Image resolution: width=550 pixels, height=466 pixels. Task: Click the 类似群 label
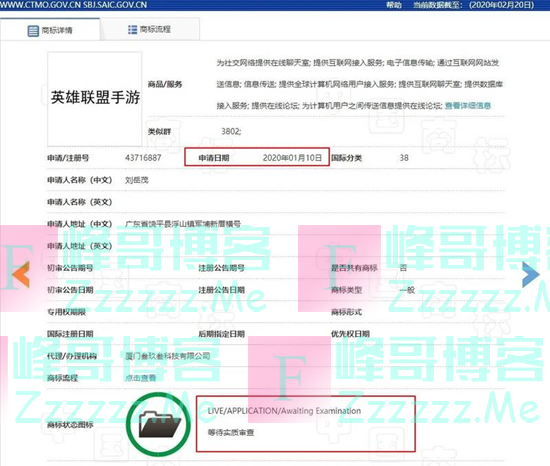point(159,132)
